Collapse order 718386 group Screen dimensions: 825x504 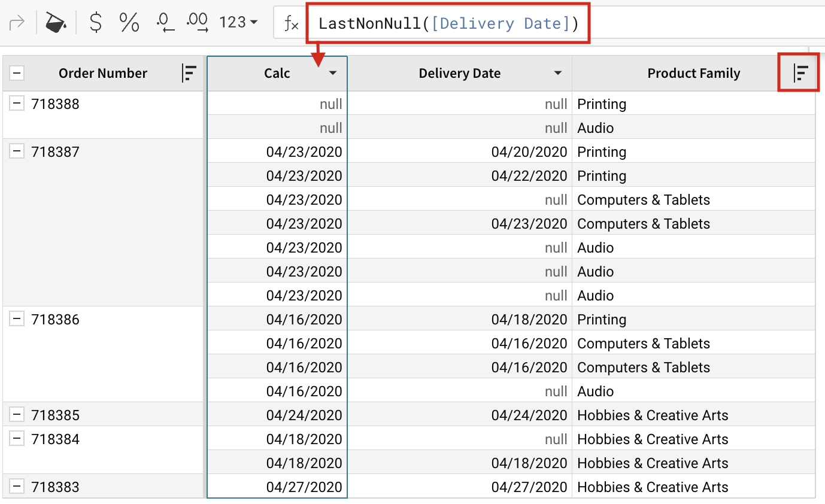(17, 319)
